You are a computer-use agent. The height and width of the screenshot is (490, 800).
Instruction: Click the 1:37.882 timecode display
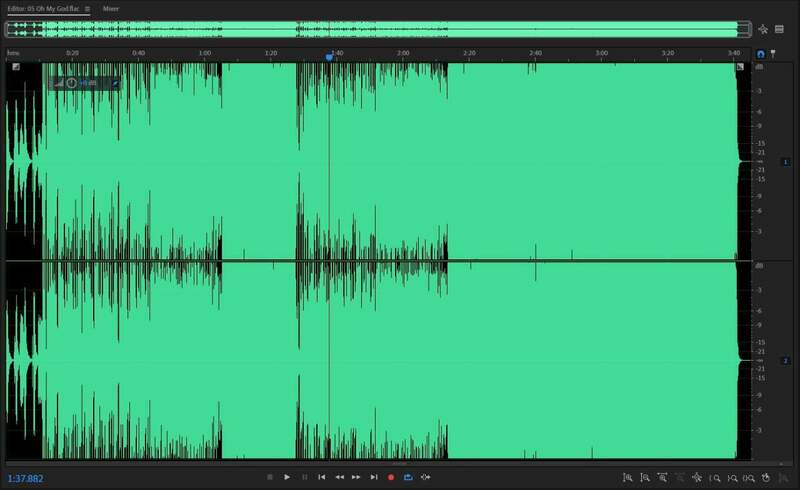coord(26,479)
